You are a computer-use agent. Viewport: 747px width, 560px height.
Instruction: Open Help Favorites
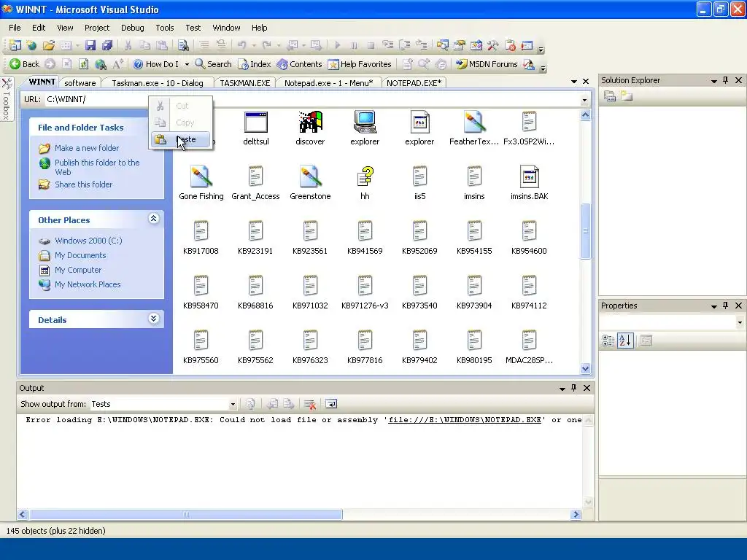tap(360, 64)
